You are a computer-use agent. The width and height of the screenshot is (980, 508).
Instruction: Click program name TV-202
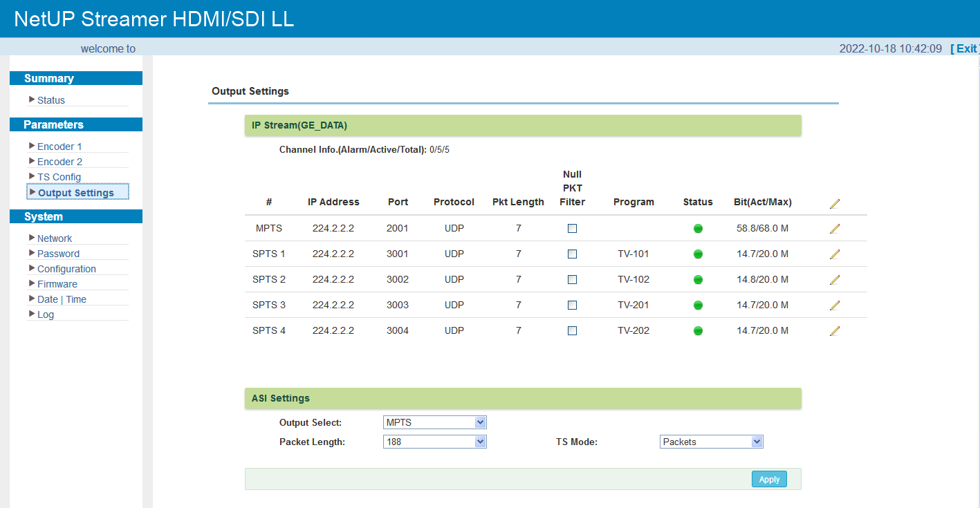pos(634,331)
